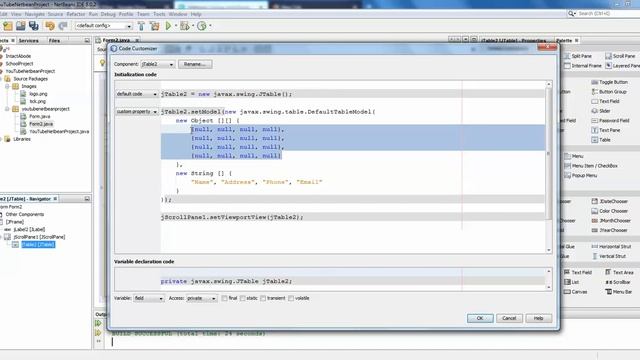The width and height of the screenshot is (640, 360).
Task: Select the Table palette item
Action: pyautogui.click(x=601, y=140)
